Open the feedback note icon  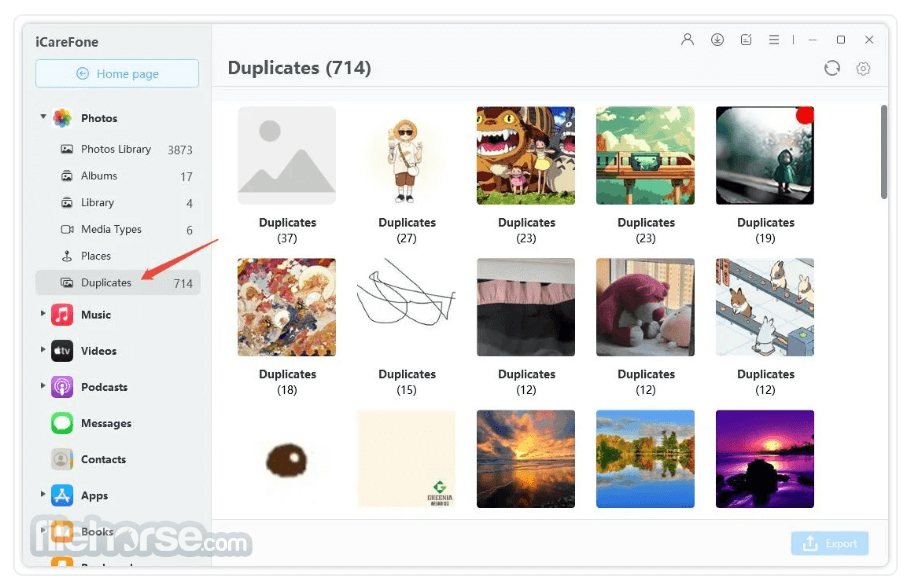[x=746, y=39]
